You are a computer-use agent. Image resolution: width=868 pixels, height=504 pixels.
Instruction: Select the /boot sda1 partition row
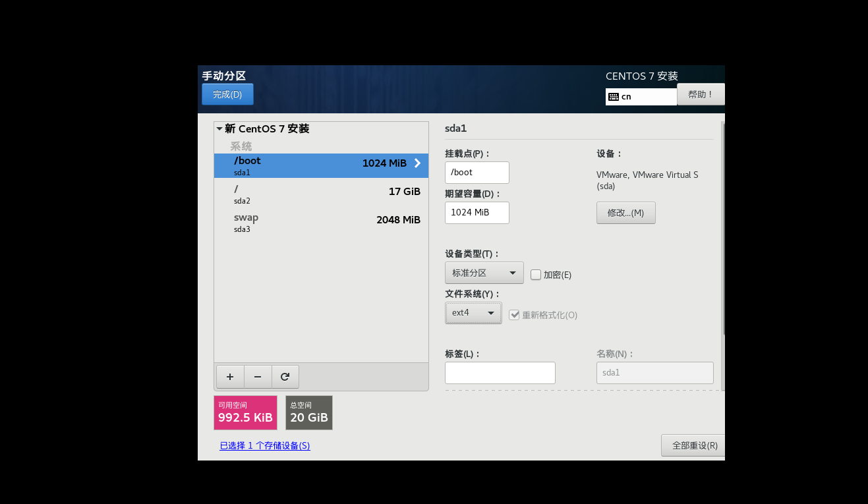(x=321, y=166)
